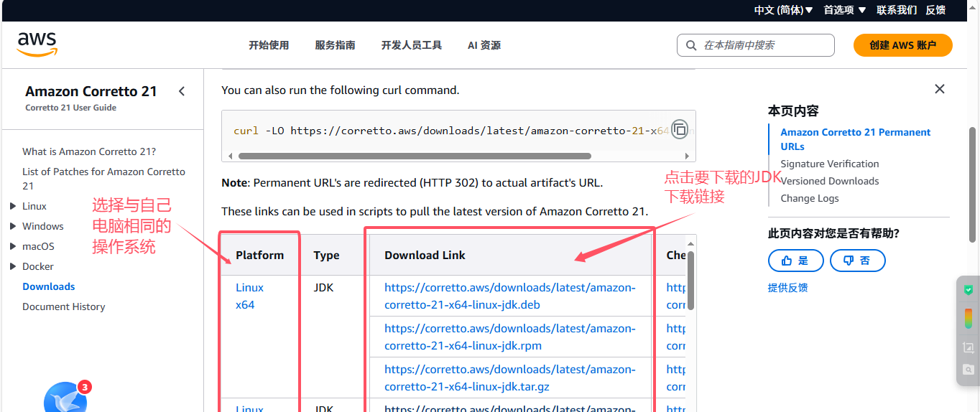The image size is (980, 412).
Task: Jump to Amazon Corretto 21 Permanent URLs section
Action: click(855, 139)
